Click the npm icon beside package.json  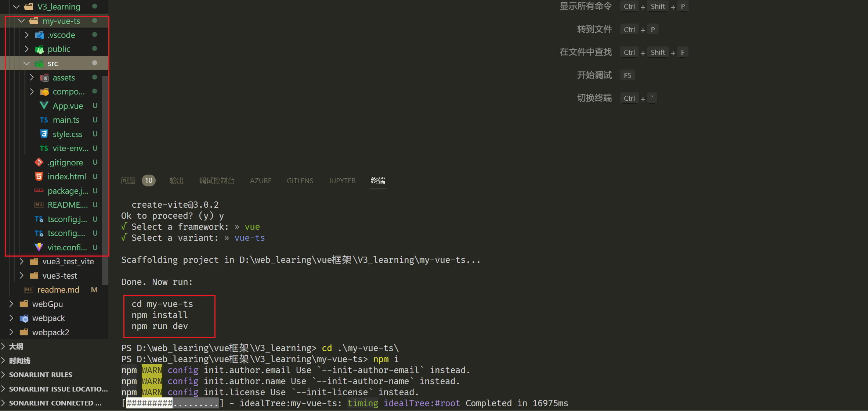coord(39,190)
